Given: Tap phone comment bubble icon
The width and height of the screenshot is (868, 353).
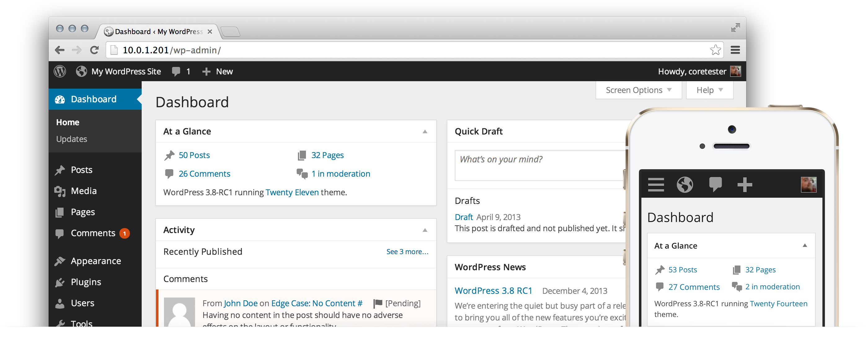Looking at the screenshot, I should 715,184.
